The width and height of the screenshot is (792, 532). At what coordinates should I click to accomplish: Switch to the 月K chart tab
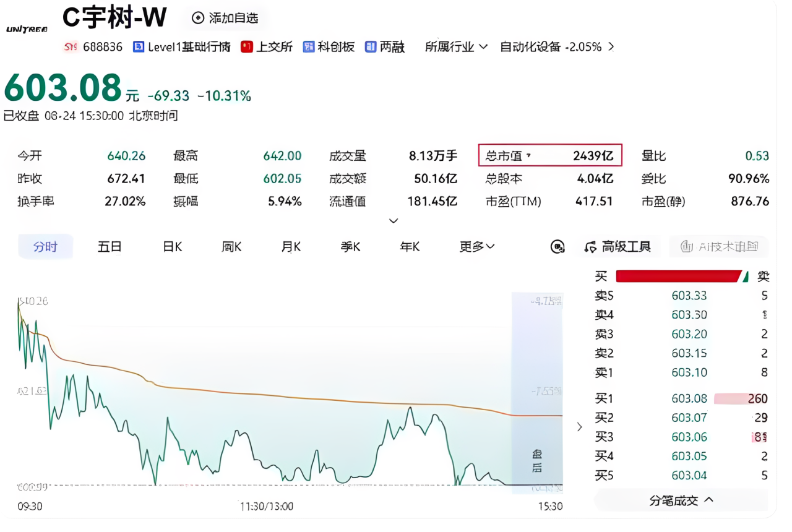pos(291,247)
